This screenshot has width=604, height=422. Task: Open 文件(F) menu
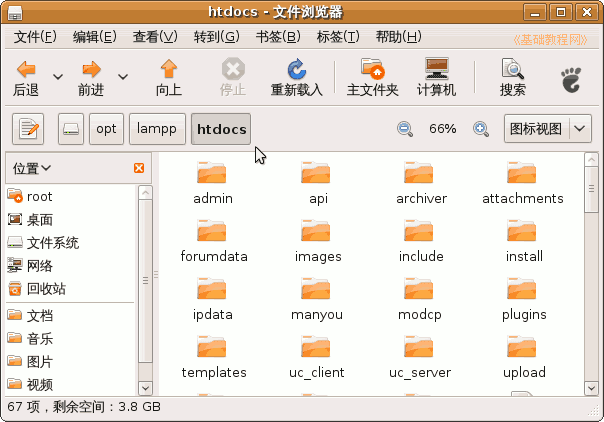coord(35,37)
